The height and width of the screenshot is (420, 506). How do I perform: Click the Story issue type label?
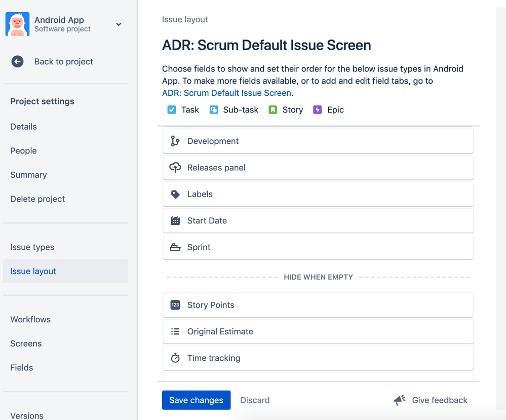coord(293,110)
